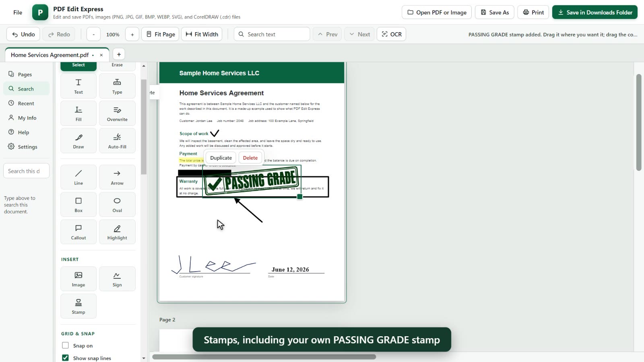Add a new document tab
This screenshot has width=644, height=362.
[x=119, y=54]
